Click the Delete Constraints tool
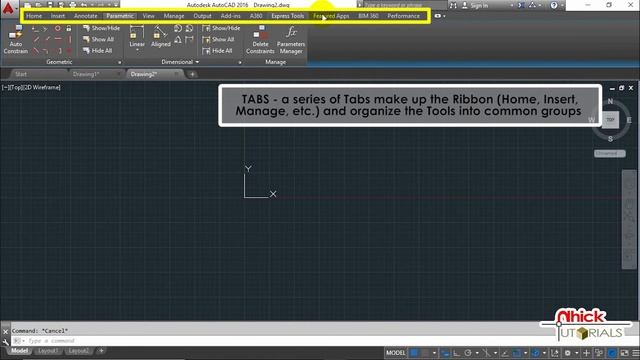The height and width of the screenshot is (360, 640). tap(260, 40)
